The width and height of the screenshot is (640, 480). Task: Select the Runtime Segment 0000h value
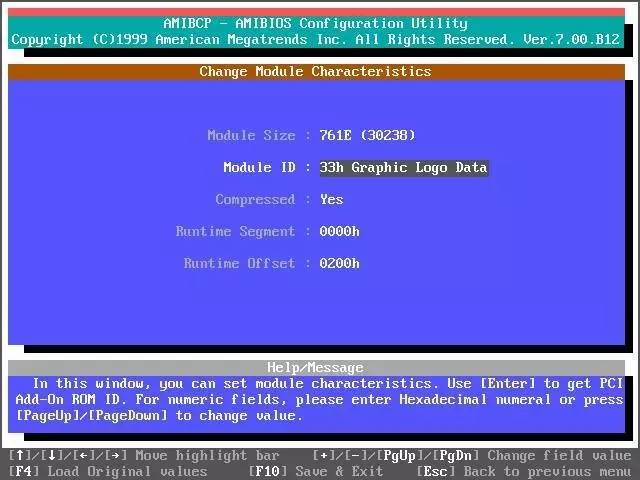pyautogui.click(x=339, y=232)
